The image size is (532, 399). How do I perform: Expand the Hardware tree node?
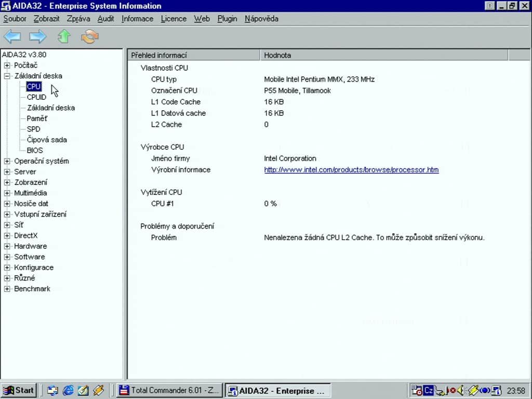(7, 246)
